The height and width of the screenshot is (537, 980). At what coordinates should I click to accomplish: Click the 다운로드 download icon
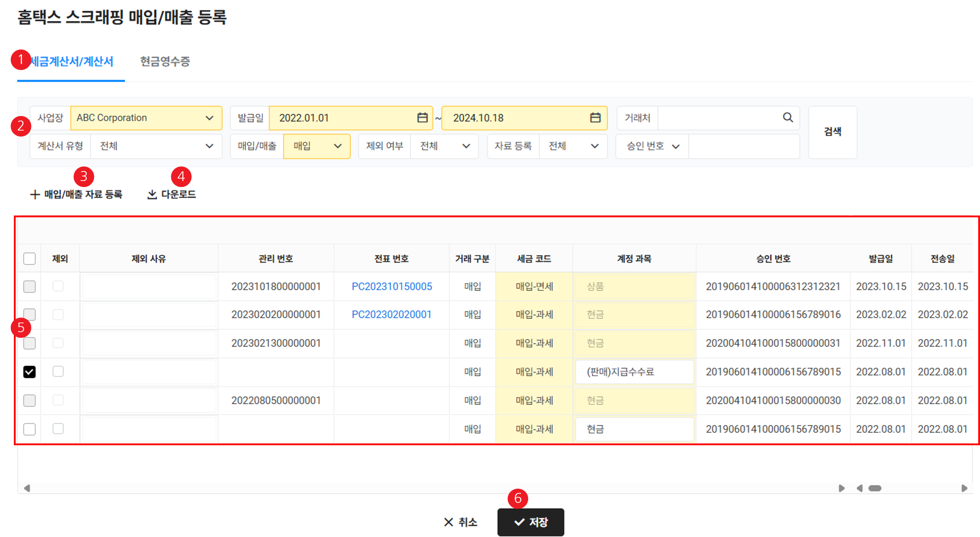tap(152, 195)
